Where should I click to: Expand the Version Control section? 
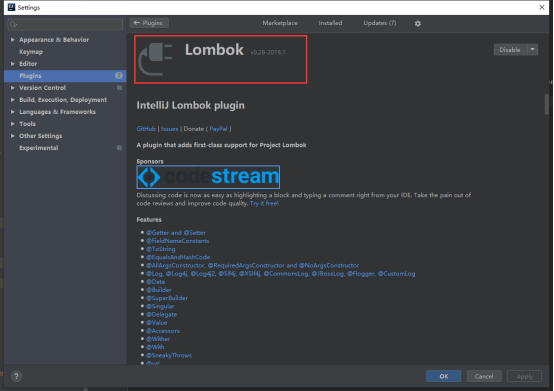(x=13, y=88)
